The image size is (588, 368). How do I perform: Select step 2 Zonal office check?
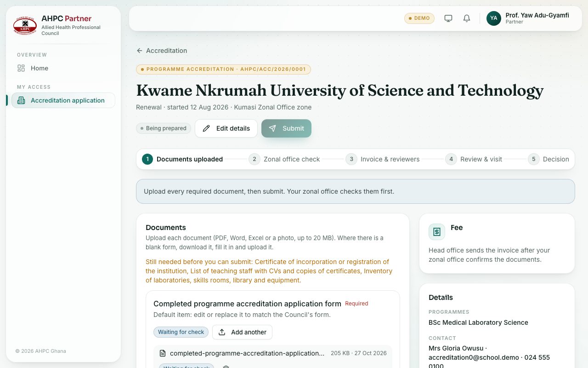click(284, 159)
